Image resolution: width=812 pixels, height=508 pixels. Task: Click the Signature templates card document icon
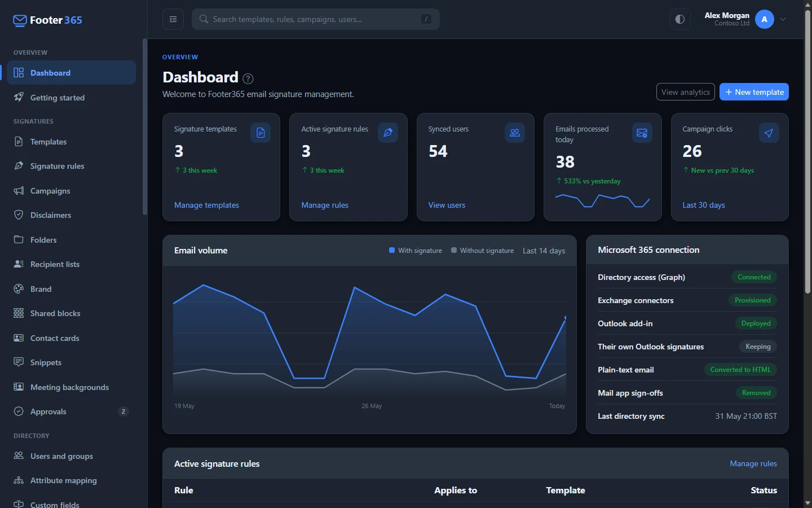pyautogui.click(x=261, y=133)
